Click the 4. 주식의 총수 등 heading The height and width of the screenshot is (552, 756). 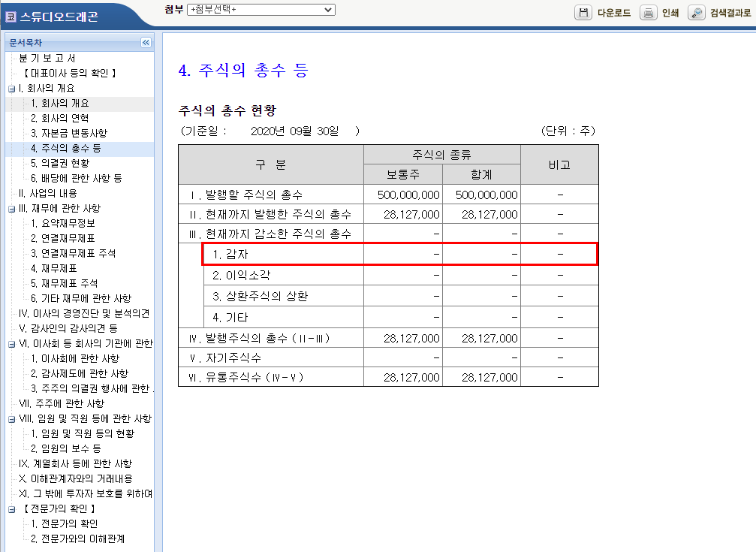coord(243,71)
